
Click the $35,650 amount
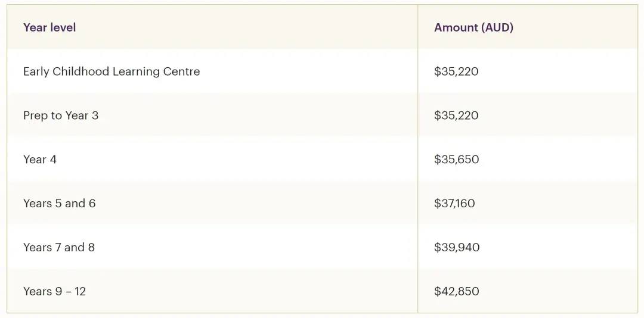point(456,160)
